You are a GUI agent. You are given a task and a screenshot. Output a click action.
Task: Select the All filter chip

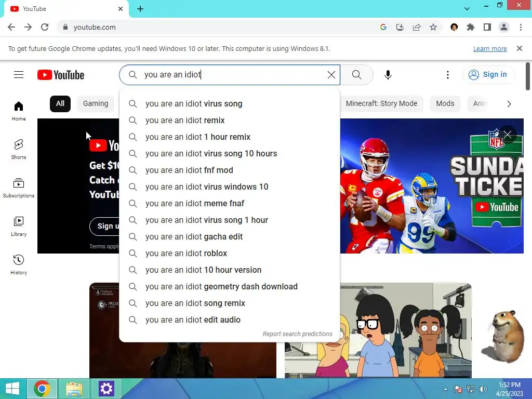[x=60, y=104]
